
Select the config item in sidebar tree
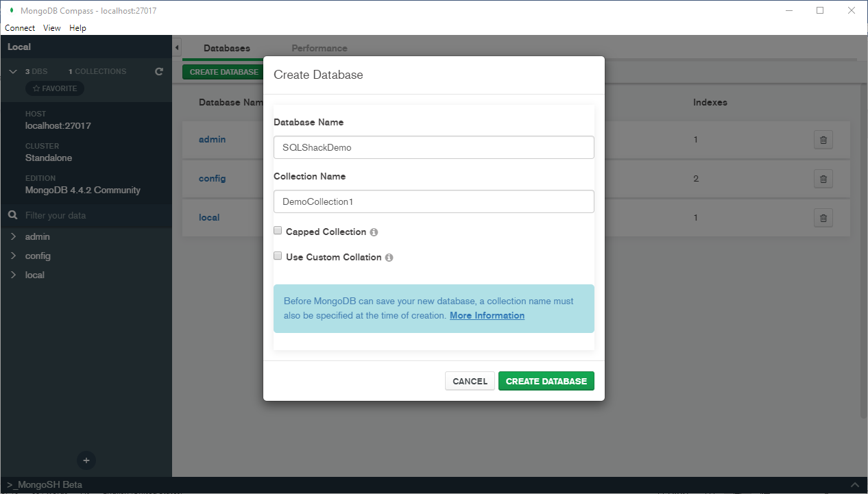(38, 256)
